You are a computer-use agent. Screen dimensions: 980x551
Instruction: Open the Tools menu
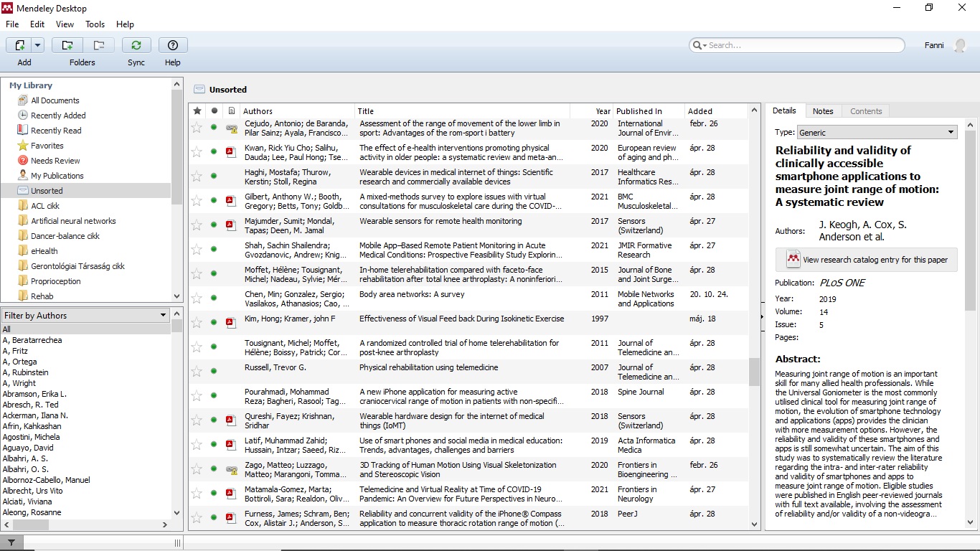(95, 24)
